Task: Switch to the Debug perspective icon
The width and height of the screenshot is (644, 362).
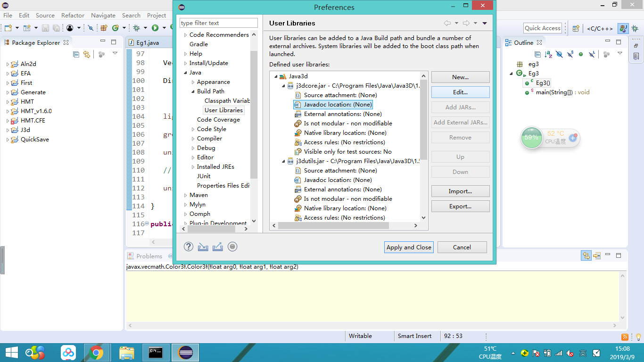Action: tap(635, 28)
